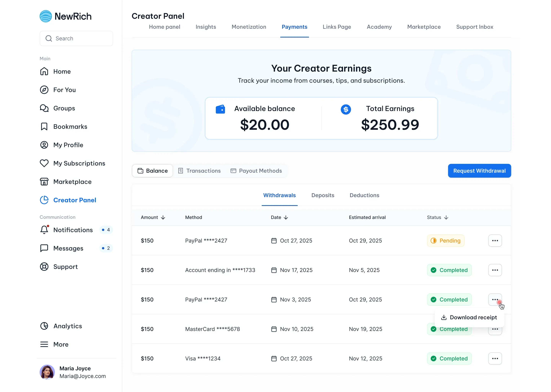Go to Monetization tab
The height and width of the screenshot is (392, 551).
tap(249, 27)
